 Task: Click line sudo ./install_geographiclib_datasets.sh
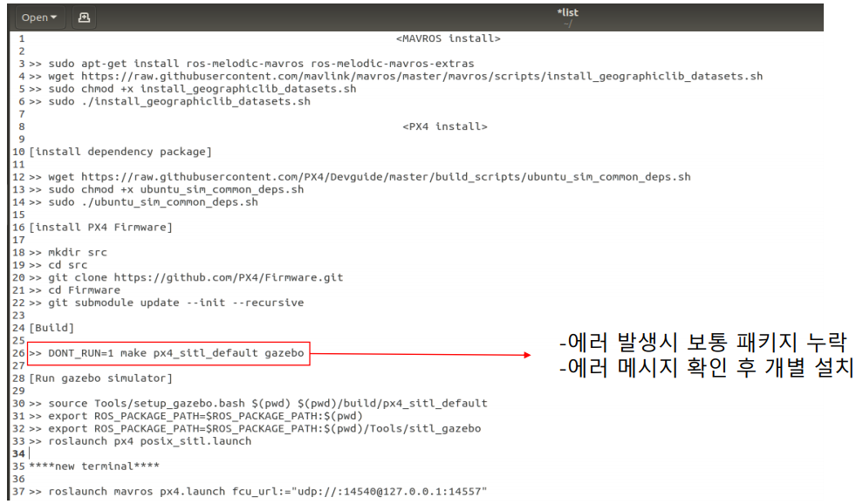169,102
